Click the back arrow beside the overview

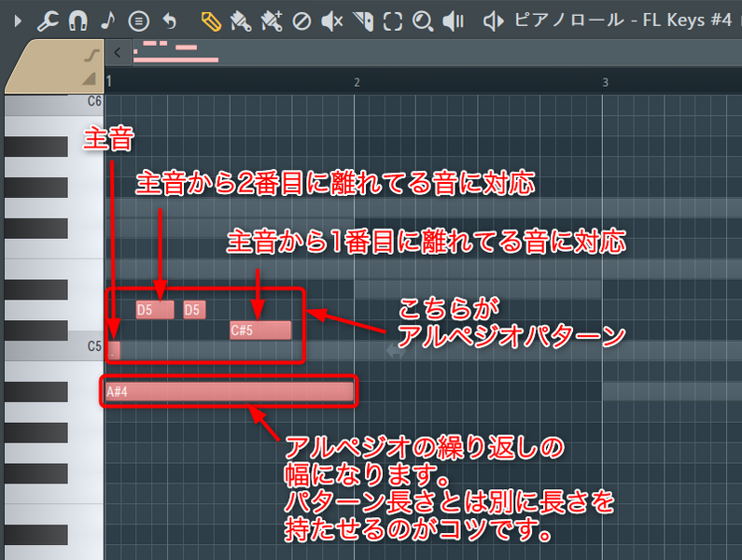coord(117,53)
